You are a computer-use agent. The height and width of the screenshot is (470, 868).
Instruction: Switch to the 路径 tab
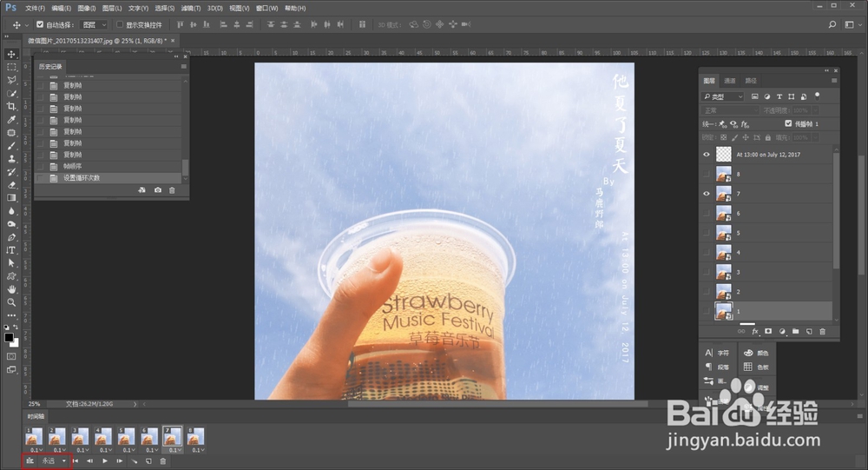coord(751,81)
